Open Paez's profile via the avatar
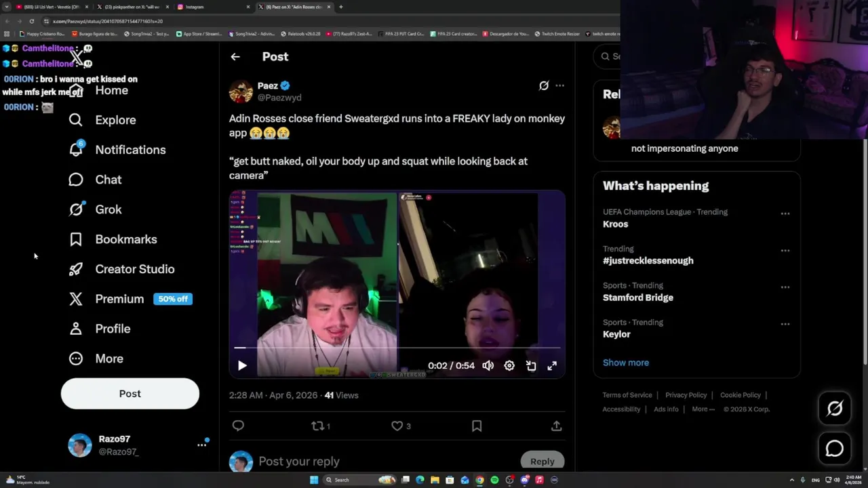 point(241,91)
